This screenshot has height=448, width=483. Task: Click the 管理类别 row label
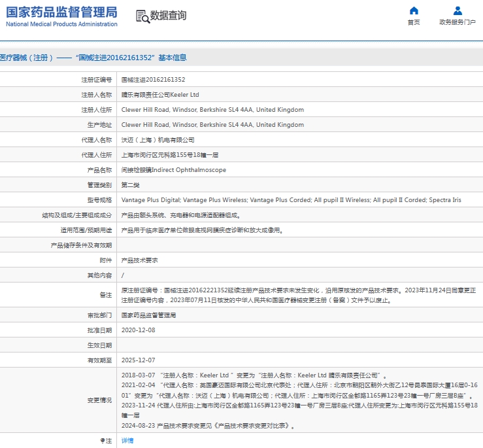(99, 185)
